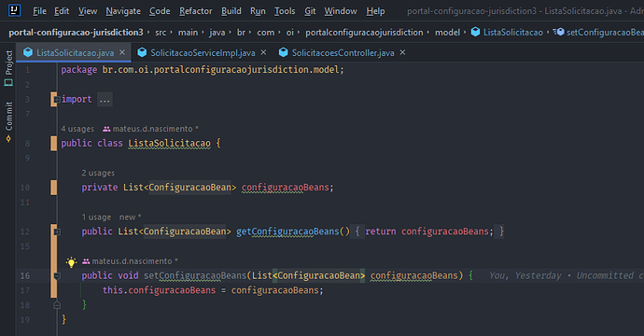Screen dimensions: 644x336
Task: Open the Commit tool window
Action: click(8, 122)
